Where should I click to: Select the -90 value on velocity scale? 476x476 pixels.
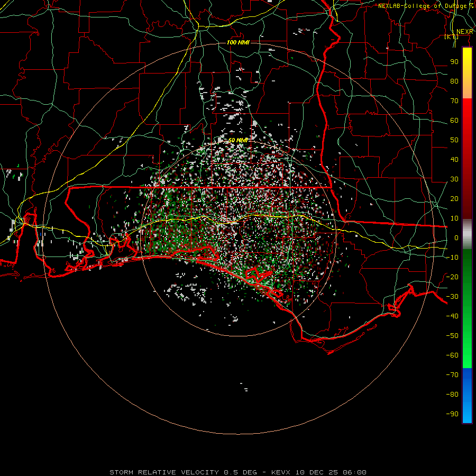[x=452, y=414]
